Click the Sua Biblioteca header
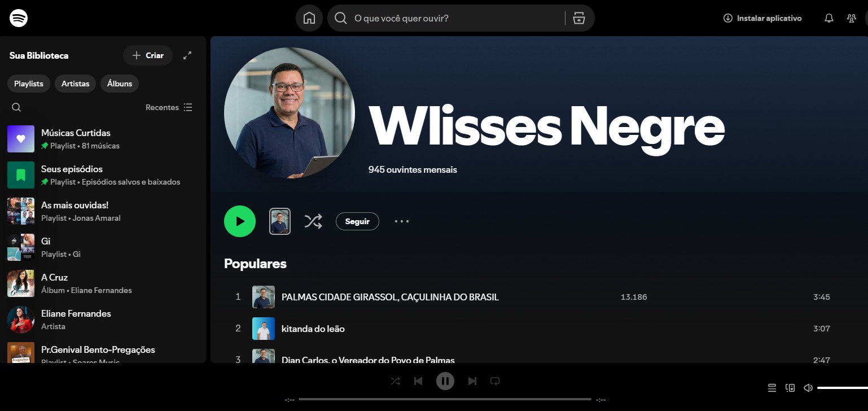 tap(39, 55)
